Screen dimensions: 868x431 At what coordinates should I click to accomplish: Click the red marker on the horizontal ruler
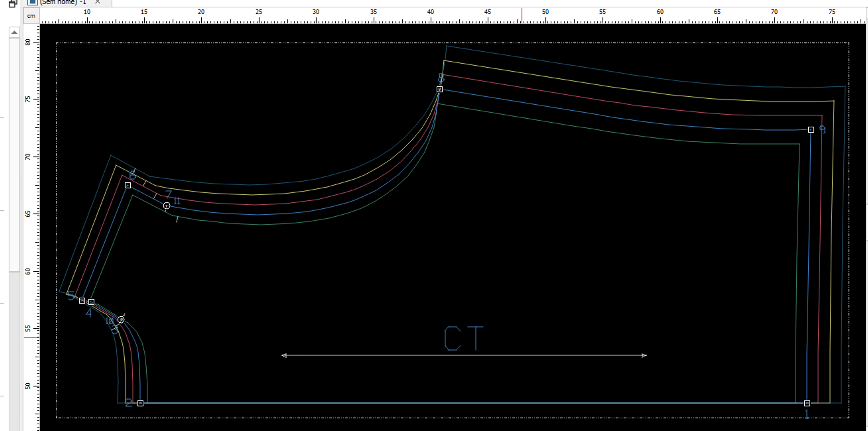point(522,16)
